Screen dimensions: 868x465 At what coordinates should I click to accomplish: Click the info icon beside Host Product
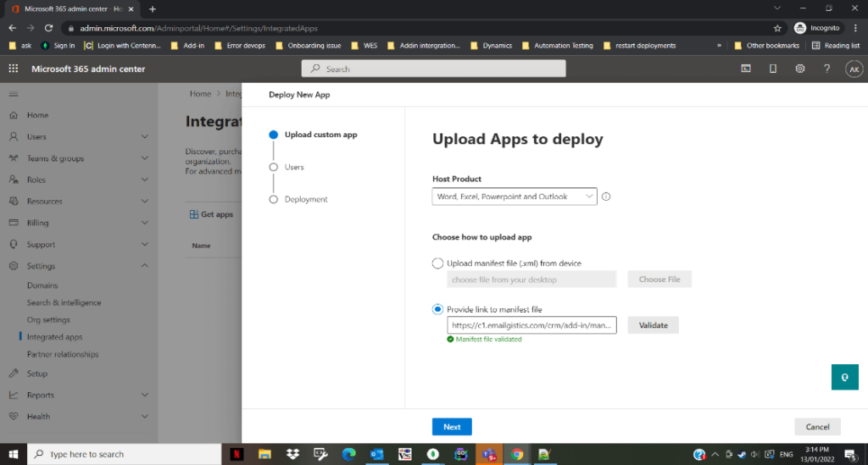tap(606, 197)
